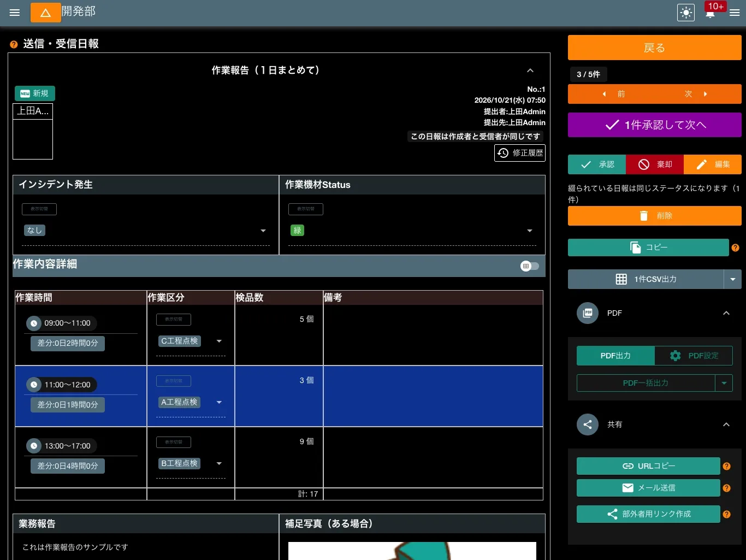Toggle table view switch in 作業内容詳細

pos(530,266)
